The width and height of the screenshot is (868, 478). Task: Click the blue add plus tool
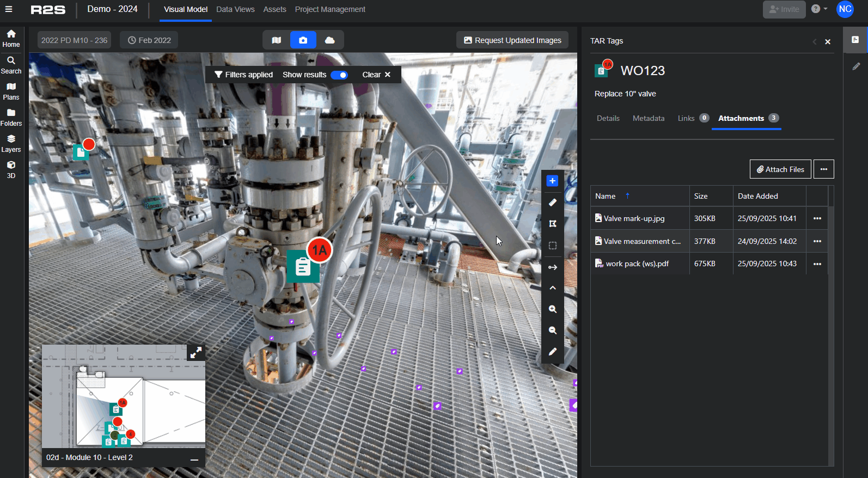[x=552, y=181]
